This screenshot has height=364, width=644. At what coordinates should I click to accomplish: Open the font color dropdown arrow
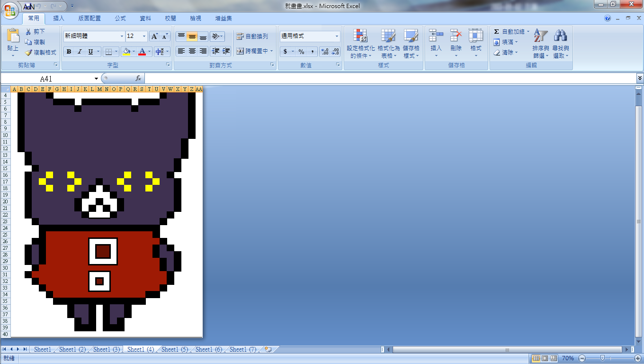tap(149, 52)
